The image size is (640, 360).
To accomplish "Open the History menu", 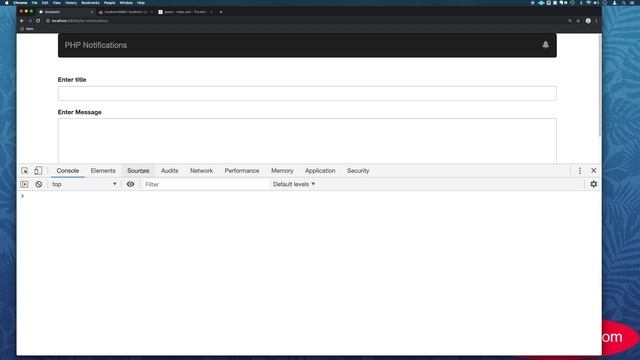I will [71, 3].
